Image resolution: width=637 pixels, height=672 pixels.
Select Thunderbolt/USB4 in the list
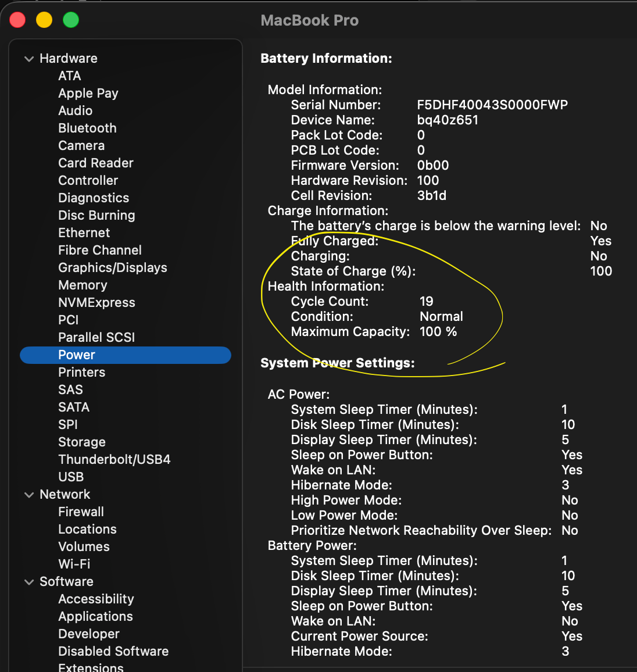[x=114, y=459]
